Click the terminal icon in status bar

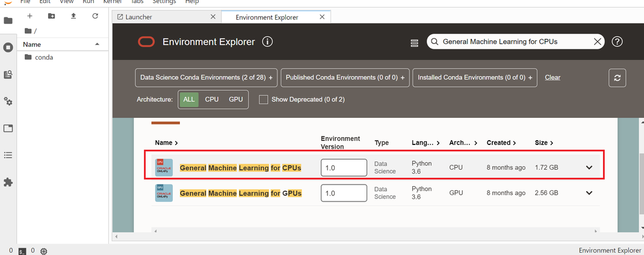click(x=23, y=251)
